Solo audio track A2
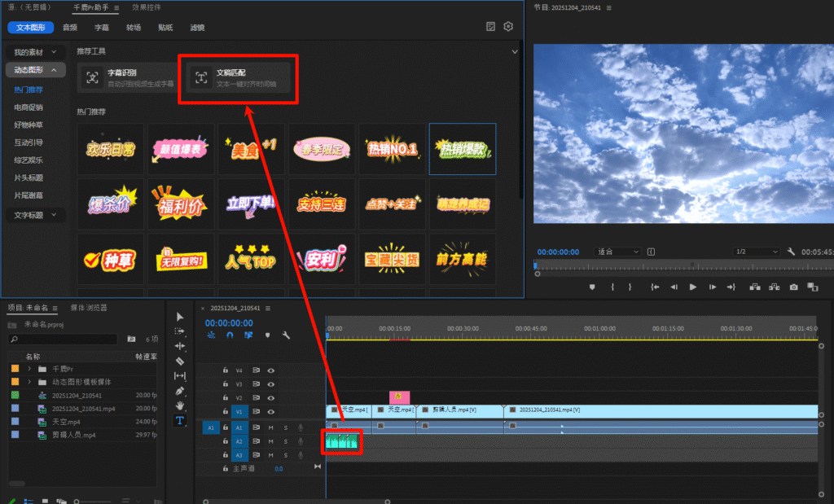834x504 pixels. tap(286, 441)
